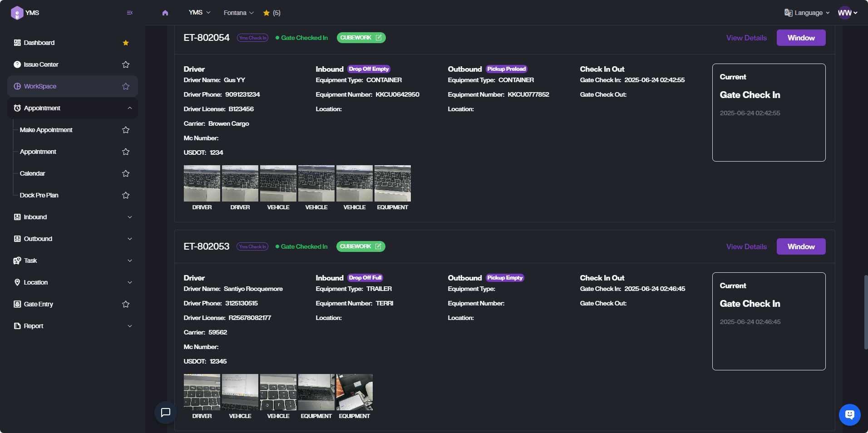This screenshot has height=433, width=868.
Task: Open the first DRIVER photo thumbnail of ET-802054
Action: click(x=202, y=183)
